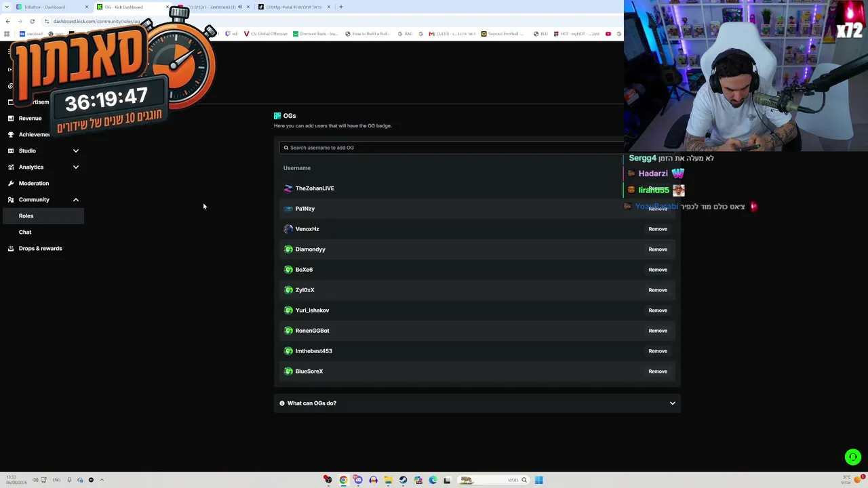868x488 pixels.
Task: Click the Chrome icon in the taskbar
Action: tap(343, 480)
